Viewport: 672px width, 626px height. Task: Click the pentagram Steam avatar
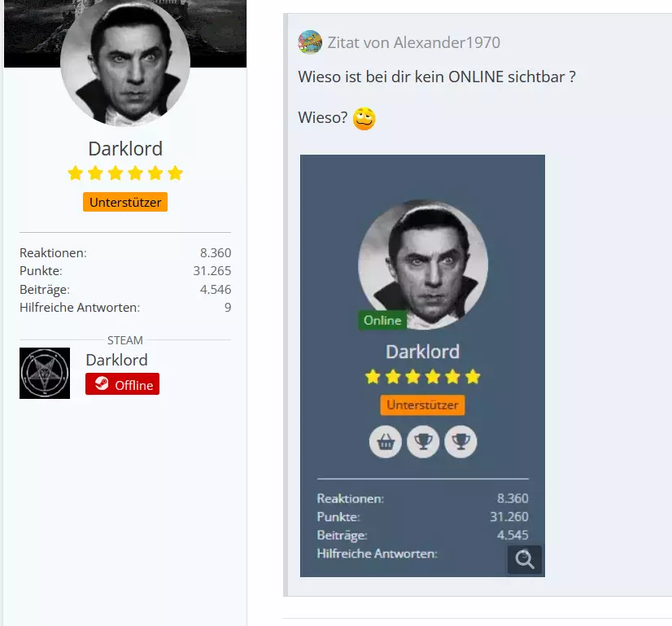[x=45, y=373]
